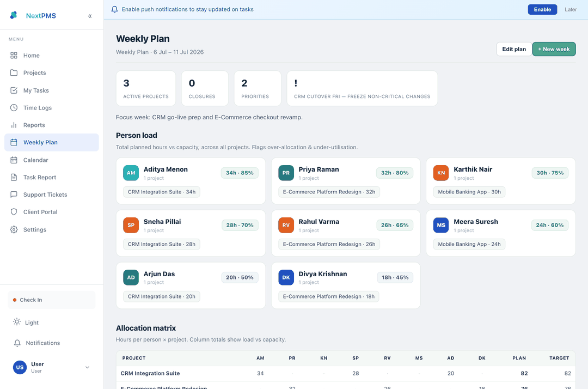
Task: Click the New week button
Action: tap(554, 49)
